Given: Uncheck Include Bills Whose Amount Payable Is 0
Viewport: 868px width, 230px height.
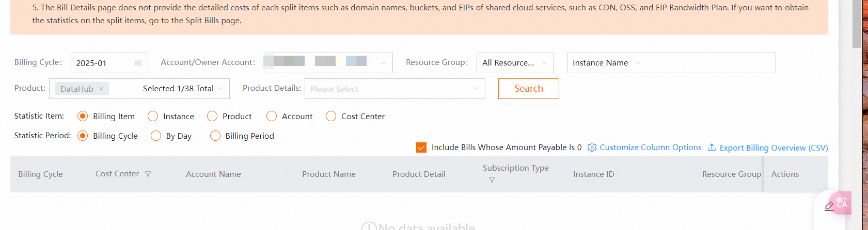Looking at the screenshot, I should tap(421, 147).
